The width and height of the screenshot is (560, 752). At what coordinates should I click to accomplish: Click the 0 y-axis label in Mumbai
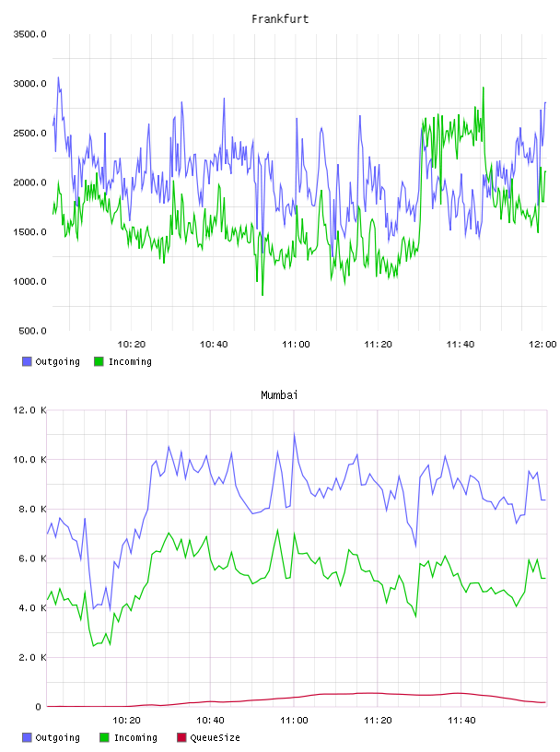(x=39, y=707)
